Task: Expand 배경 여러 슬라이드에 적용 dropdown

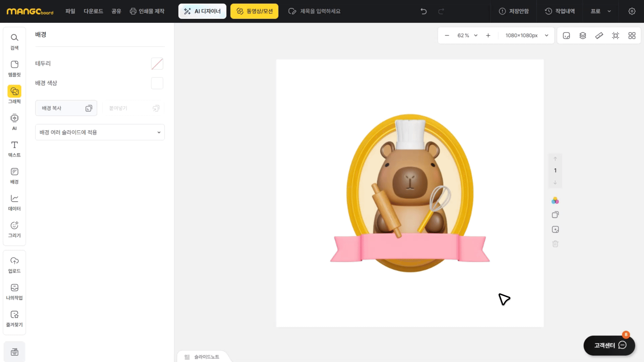Action: (x=100, y=132)
